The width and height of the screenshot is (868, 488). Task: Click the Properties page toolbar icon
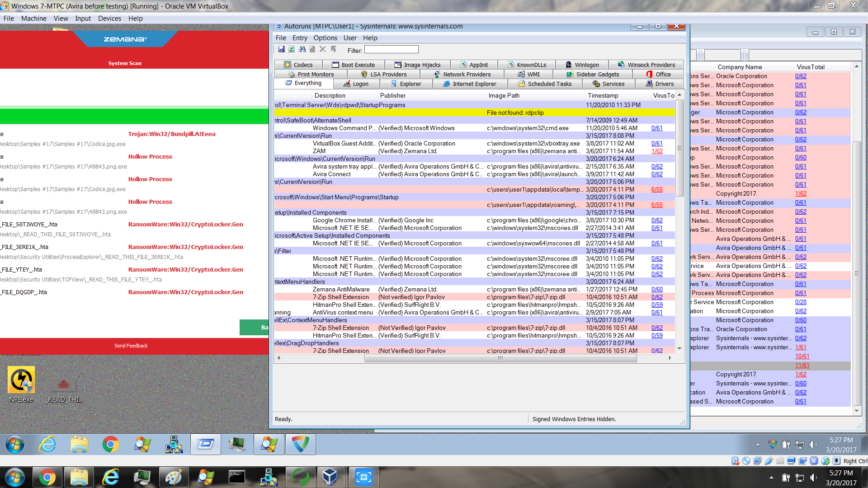tap(312, 49)
